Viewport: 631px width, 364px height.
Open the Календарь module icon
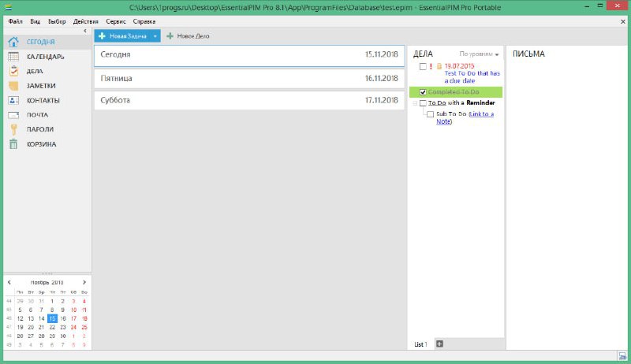tap(13, 57)
